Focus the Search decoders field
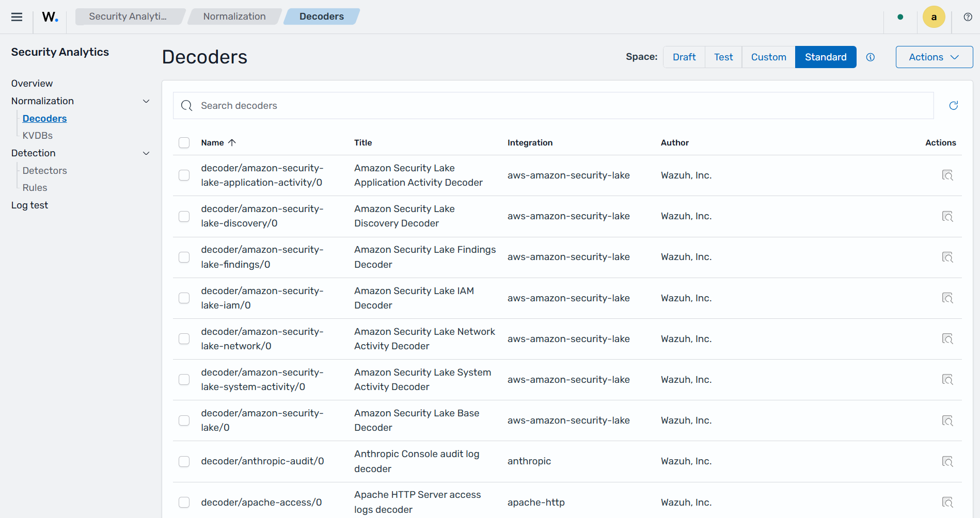Screen dimensions: 980x518 click(x=554, y=106)
